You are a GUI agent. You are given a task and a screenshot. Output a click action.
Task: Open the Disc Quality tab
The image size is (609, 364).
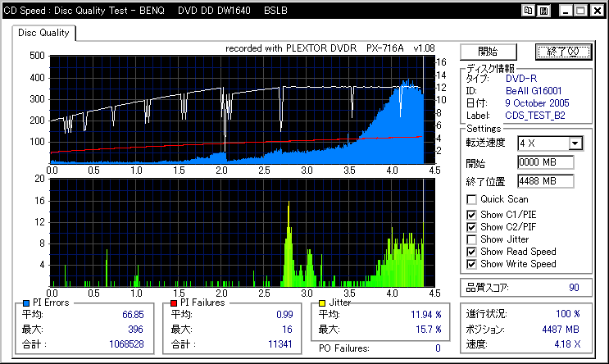(x=43, y=33)
